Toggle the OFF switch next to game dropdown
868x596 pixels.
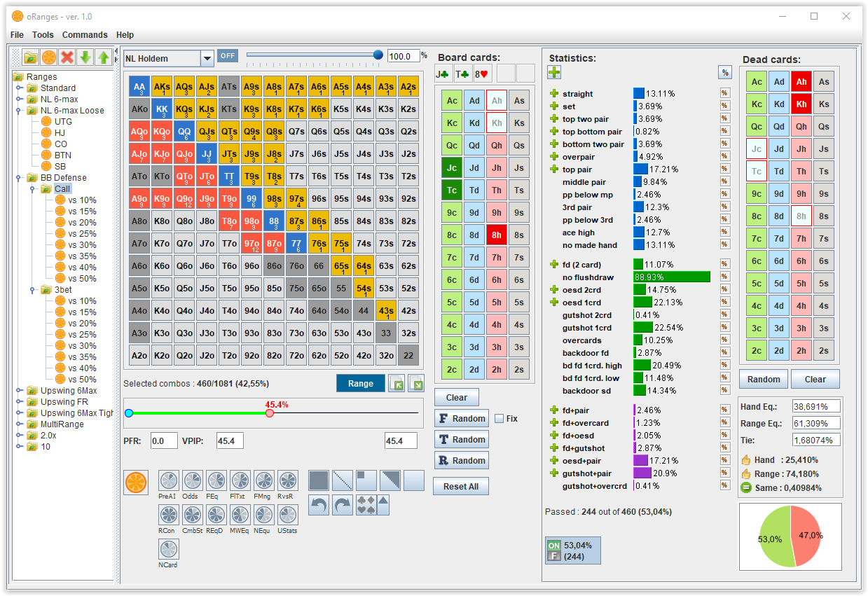coord(228,55)
